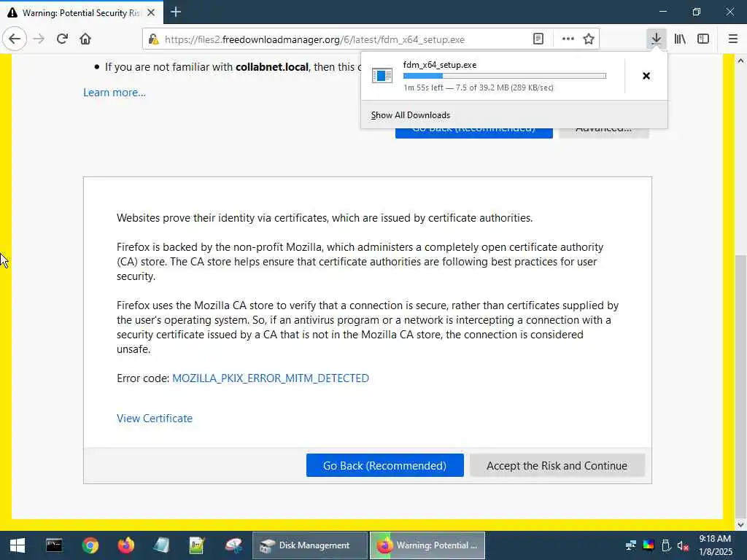Go back using the browser back arrow
Screen dimensions: 747x560
15,39
